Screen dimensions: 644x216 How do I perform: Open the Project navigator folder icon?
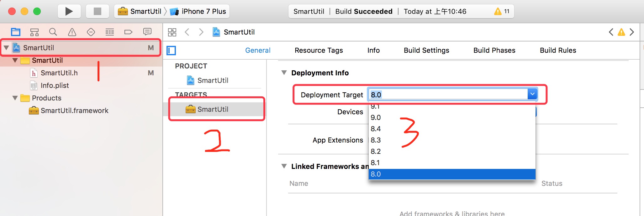[x=16, y=32]
